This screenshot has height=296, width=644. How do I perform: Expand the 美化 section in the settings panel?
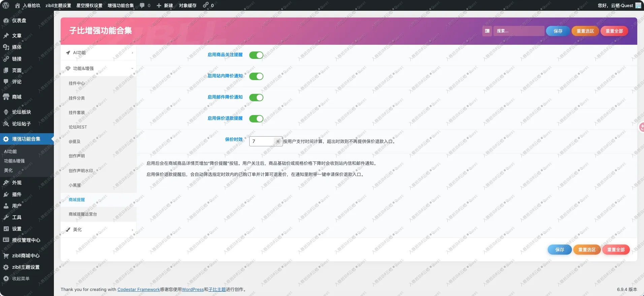(x=99, y=230)
